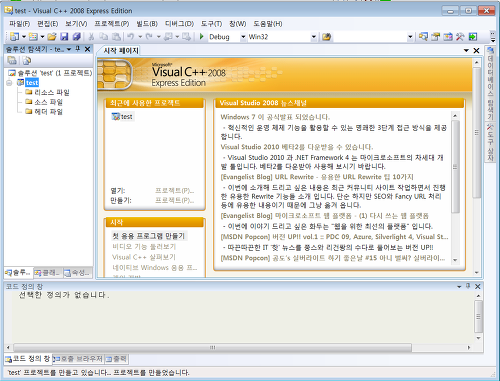Click 비디오 기능 둘러보기 link
The width and height of the screenshot is (500, 381).
point(144,247)
